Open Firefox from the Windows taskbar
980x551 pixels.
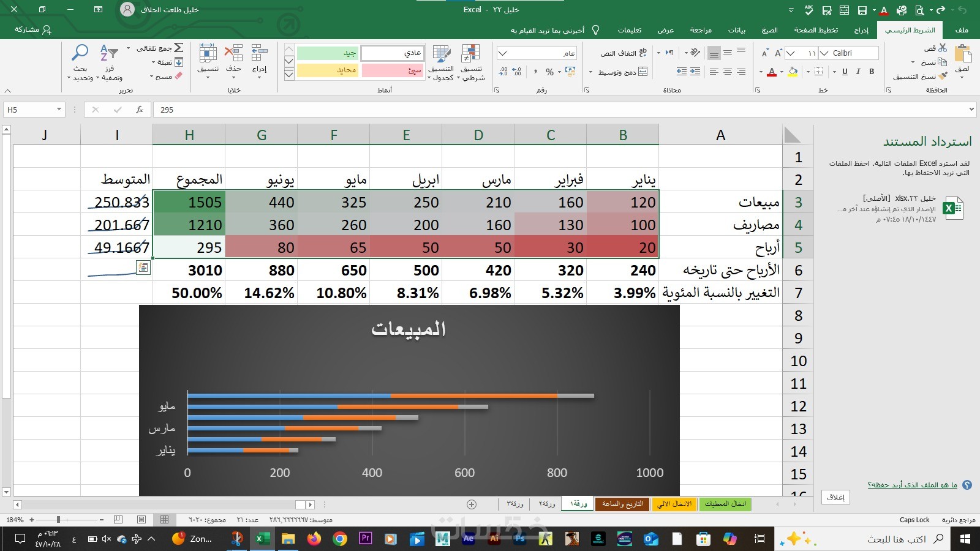click(314, 539)
